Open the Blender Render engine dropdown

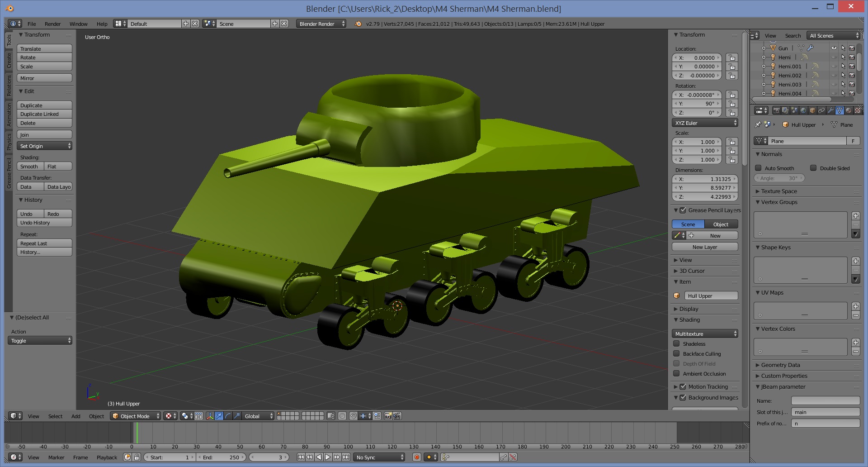(321, 24)
